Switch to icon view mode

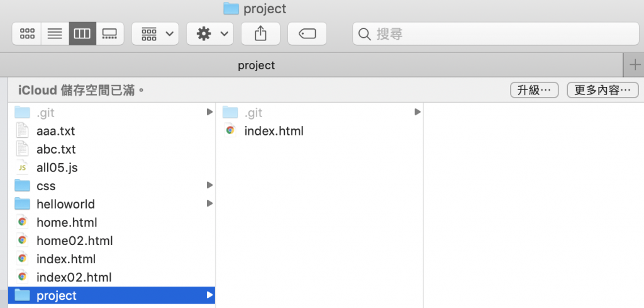tap(27, 34)
